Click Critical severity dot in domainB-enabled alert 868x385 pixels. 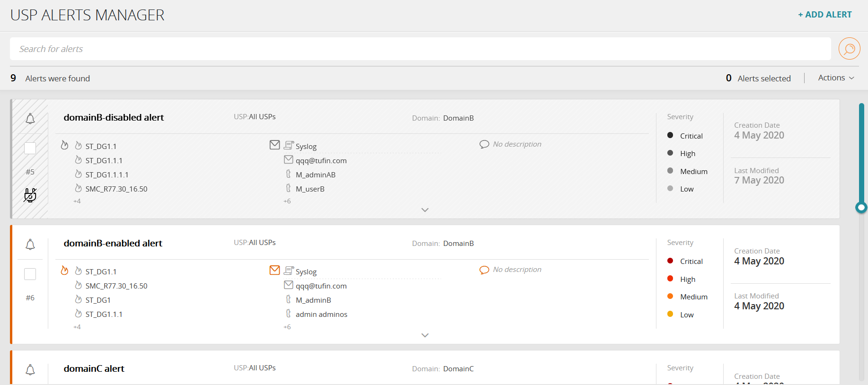tap(670, 261)
